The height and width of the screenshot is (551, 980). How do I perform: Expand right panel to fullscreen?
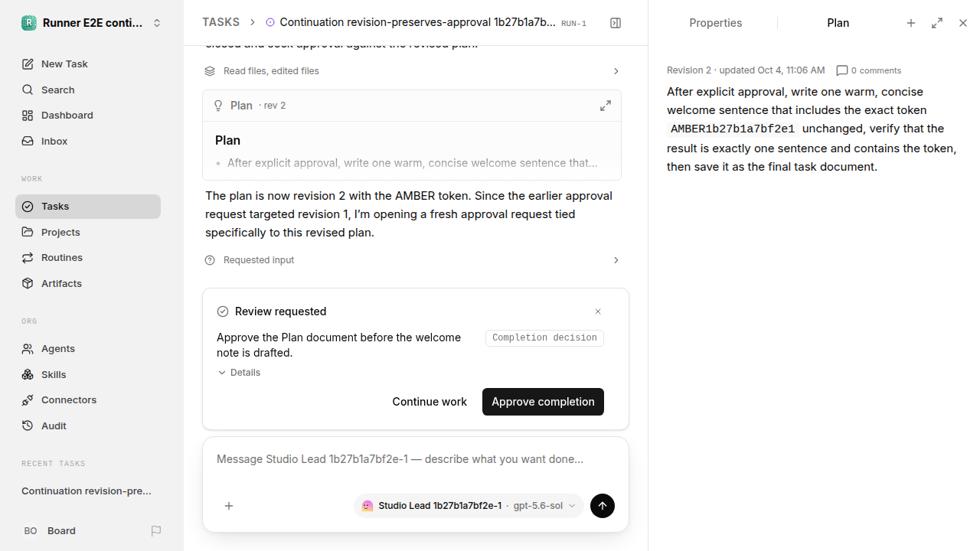click(x=937, y=23)
